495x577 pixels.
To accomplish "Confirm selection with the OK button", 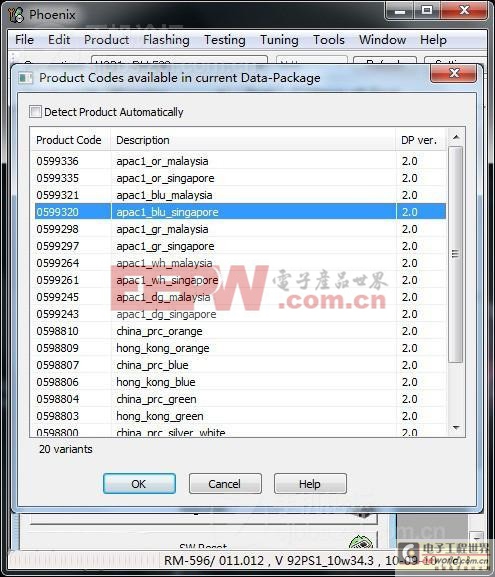I will 139,484.
